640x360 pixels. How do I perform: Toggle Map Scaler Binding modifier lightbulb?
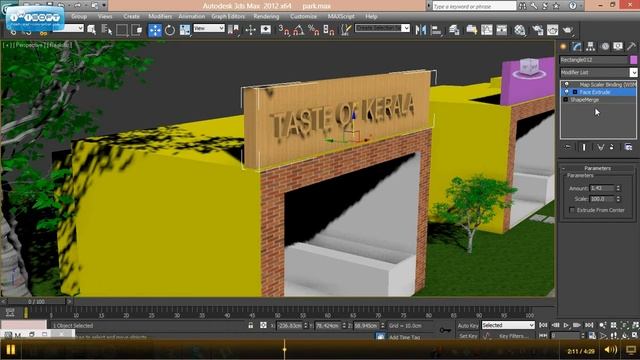(567, 84)
